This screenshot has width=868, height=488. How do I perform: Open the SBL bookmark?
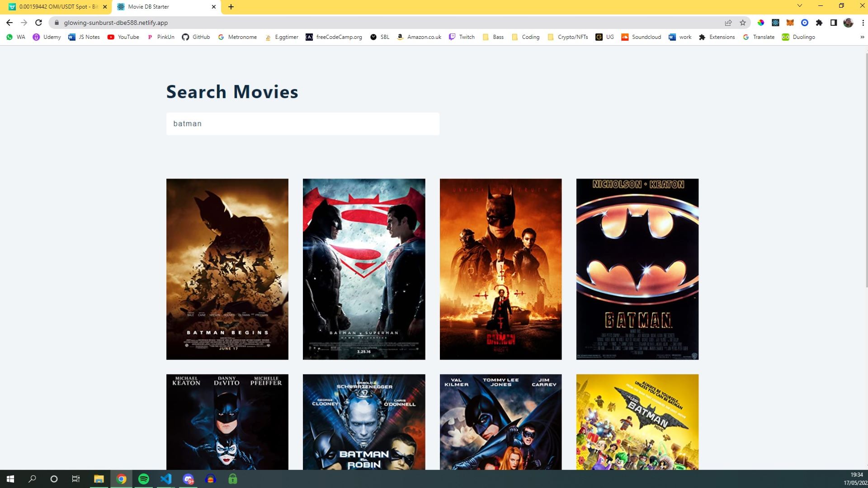point(380,37)
